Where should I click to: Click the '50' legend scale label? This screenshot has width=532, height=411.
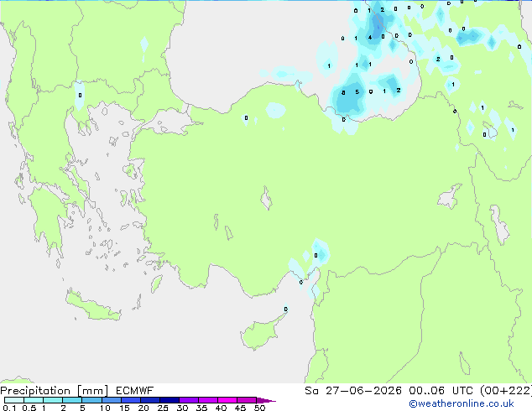pos(260,408)
